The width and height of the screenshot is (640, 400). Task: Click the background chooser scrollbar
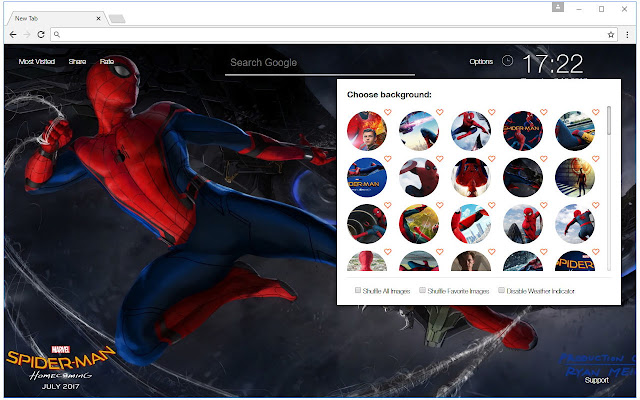(609, 121)
